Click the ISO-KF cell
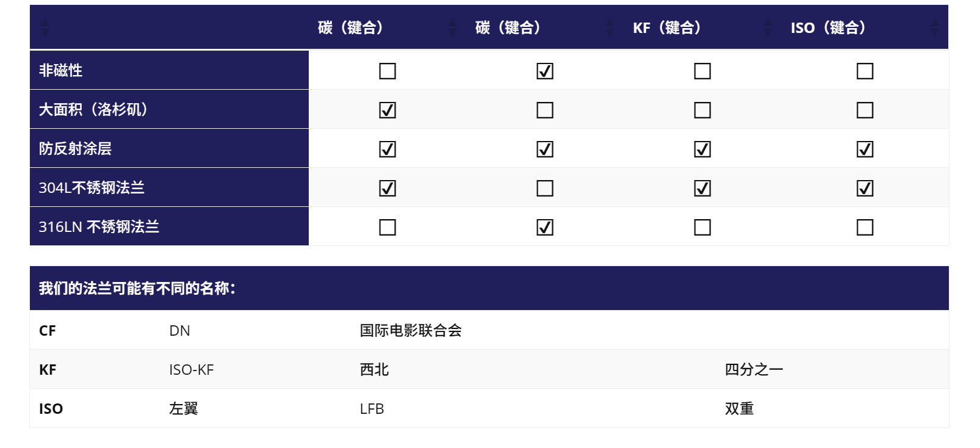This screenshot has width=980, height=448. click(x=192, y=370)
